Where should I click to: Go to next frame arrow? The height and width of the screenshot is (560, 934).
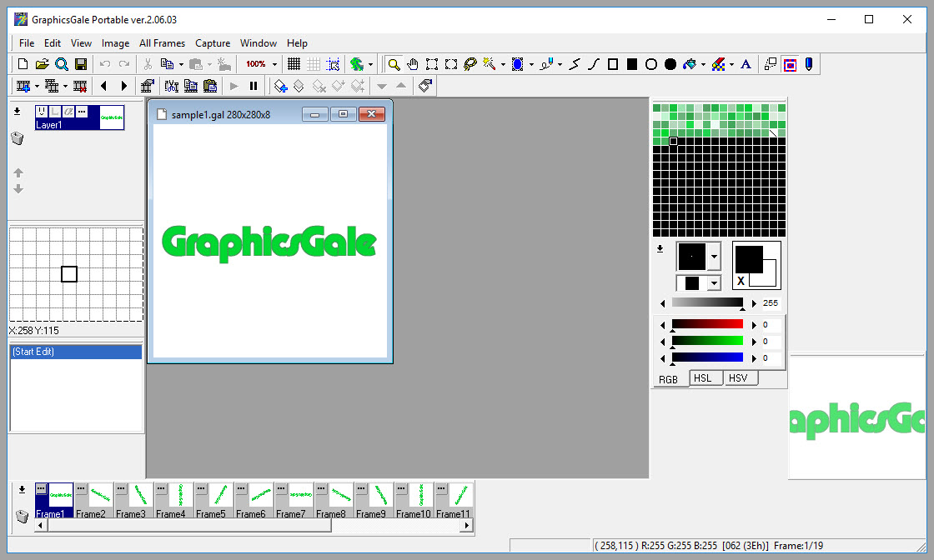click(123, 87)
